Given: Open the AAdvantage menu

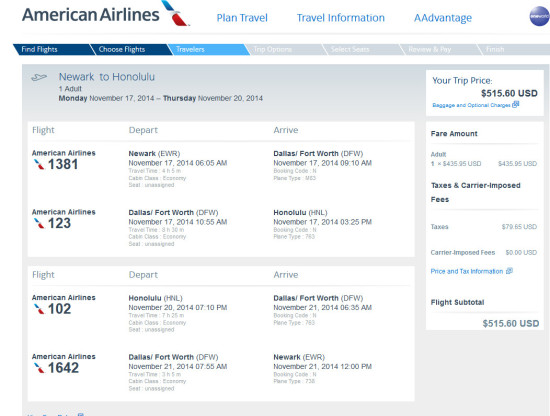Looking at the screenshot, I should pyautogui.click(x=443, y=18).
